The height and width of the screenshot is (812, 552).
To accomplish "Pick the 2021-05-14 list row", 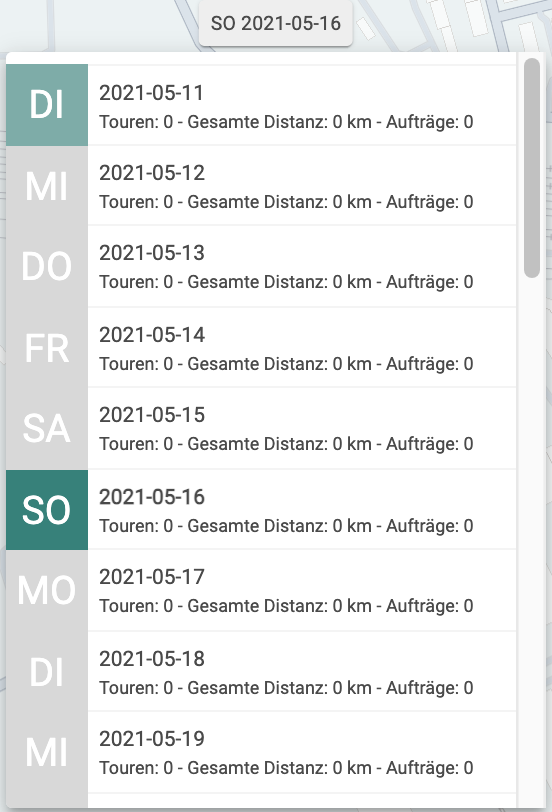I will [x=302, y=348].
